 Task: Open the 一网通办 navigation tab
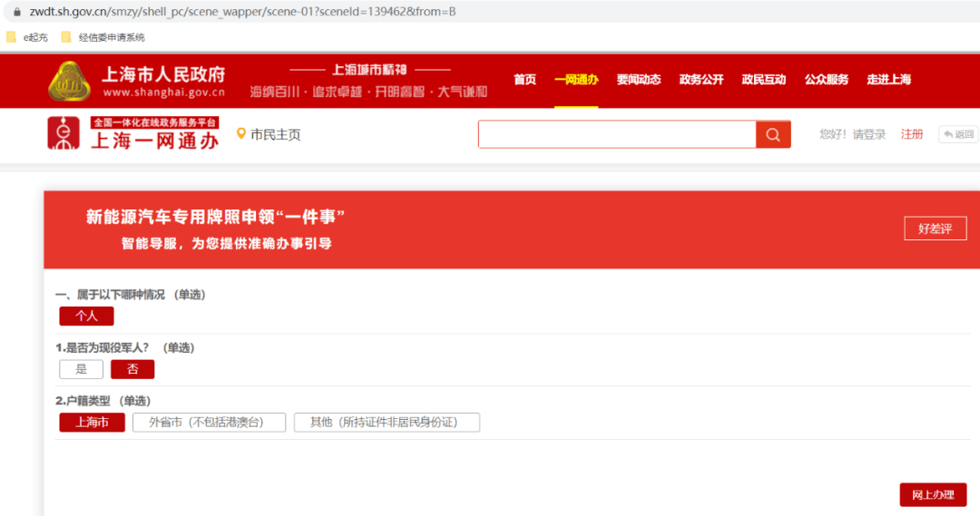[576, 80]
